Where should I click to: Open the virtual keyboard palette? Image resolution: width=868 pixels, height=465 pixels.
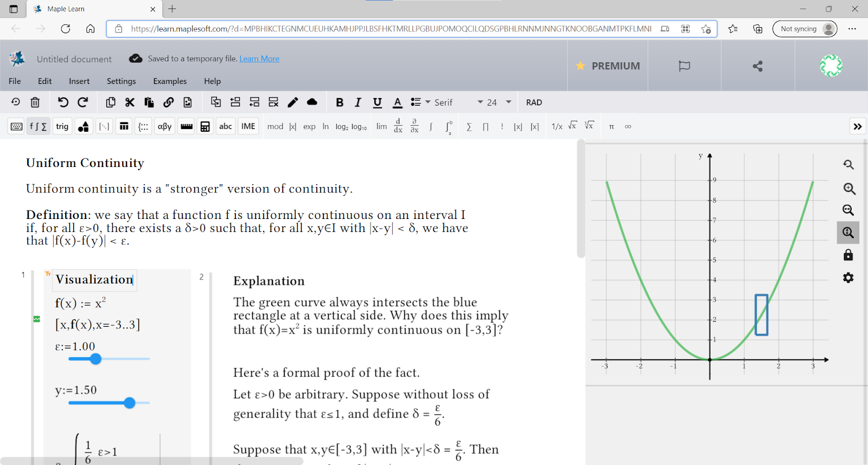(17, 126)
